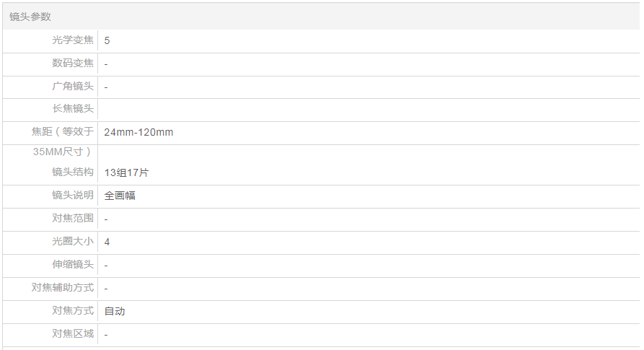Select the 长焦镜头 row label
This screenshot has height=350, width=644.
[72, 109]
